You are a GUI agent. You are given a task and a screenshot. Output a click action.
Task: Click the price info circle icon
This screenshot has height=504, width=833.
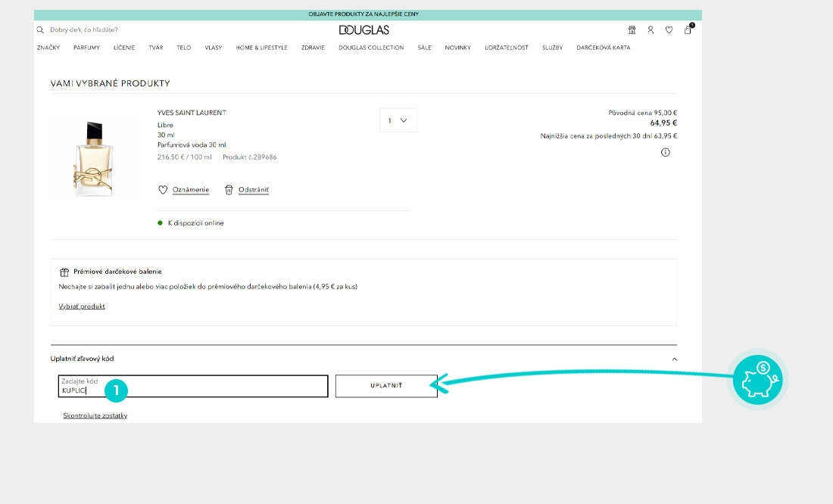[666, 152]
